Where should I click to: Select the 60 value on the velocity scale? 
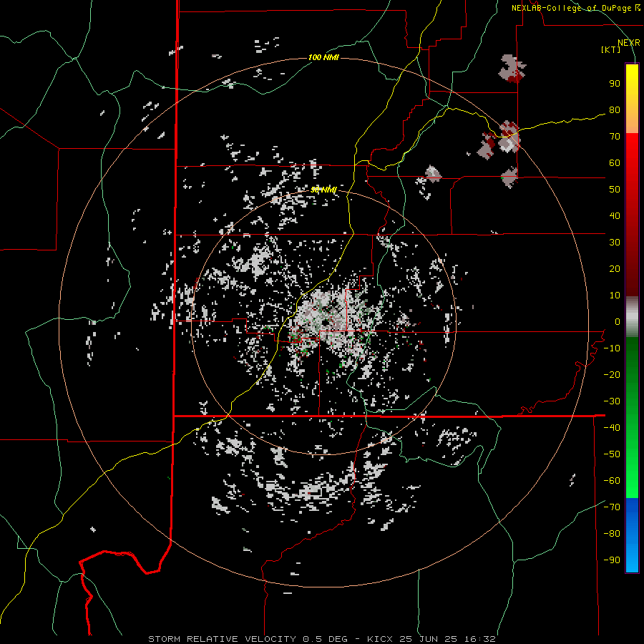pyautogui.click(x=615, y=162)
